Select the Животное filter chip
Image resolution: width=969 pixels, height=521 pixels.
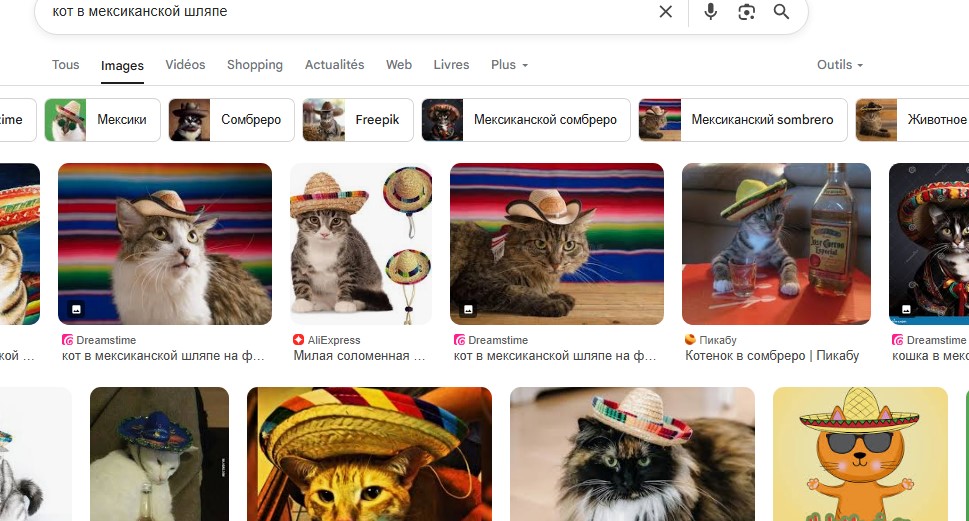click(912, 120)
